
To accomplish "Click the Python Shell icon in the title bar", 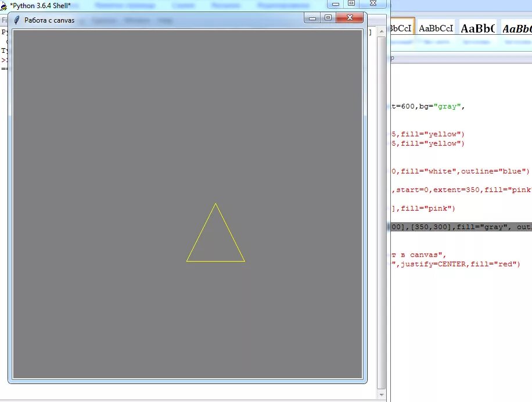I will [3, 6].
